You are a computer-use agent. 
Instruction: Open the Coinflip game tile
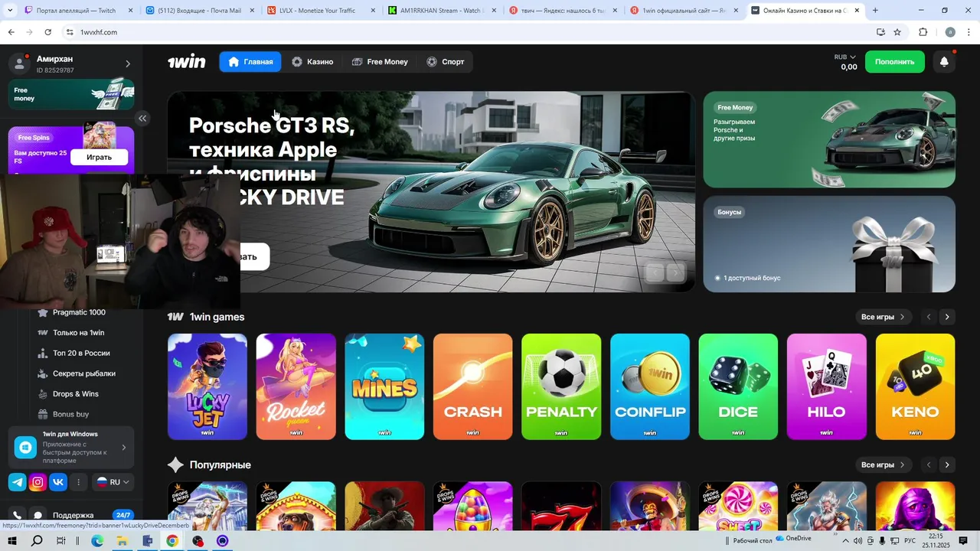point(650,386)
